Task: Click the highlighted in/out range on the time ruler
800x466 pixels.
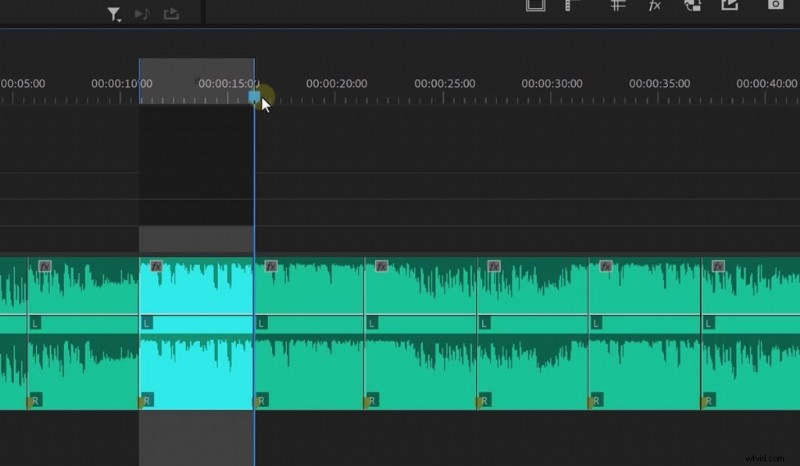Action: [196, 81]
